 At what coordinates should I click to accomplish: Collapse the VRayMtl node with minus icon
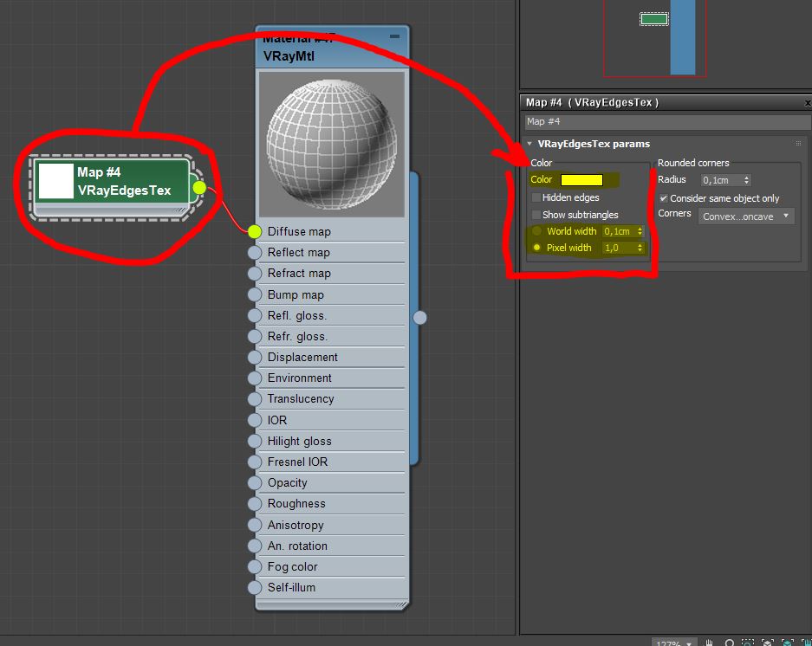(x=395, y=36)
